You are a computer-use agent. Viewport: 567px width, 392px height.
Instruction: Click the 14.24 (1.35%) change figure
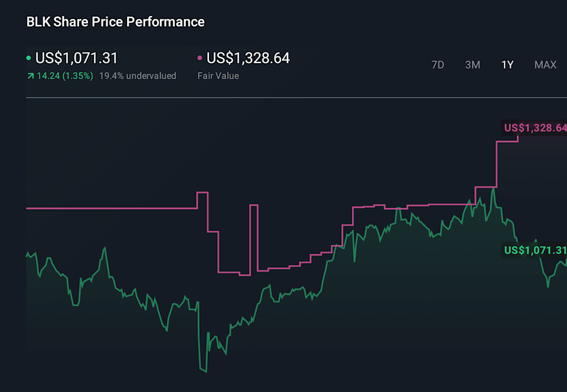click(65, 76)
